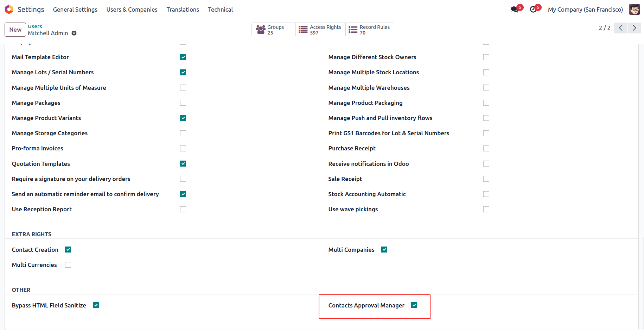644x330 pixels.
Task: Tick the Manage Multiple Warehouses checkbox
Action: pos(486,88)
